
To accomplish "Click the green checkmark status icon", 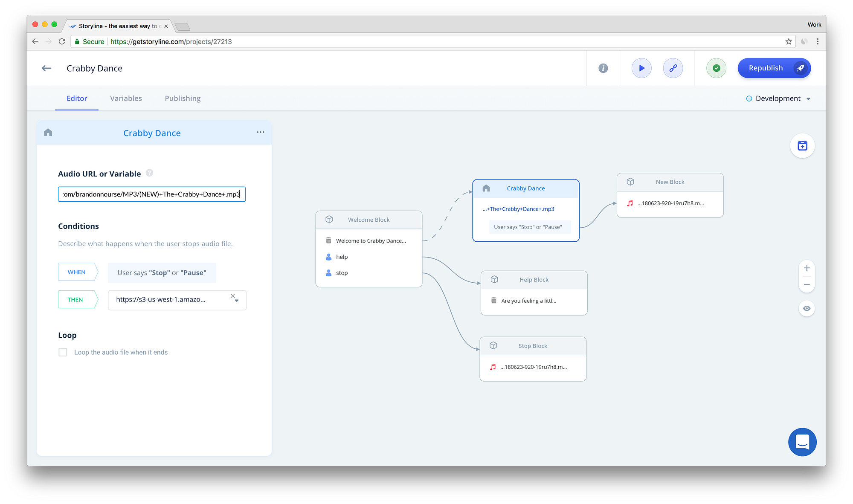I will [717, 68].
